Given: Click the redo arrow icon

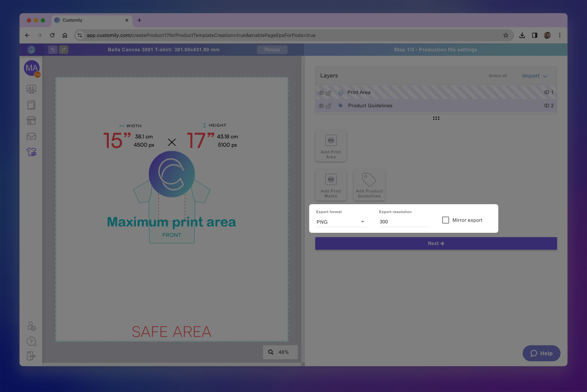Looking at the screenshot, I should 64,50.
